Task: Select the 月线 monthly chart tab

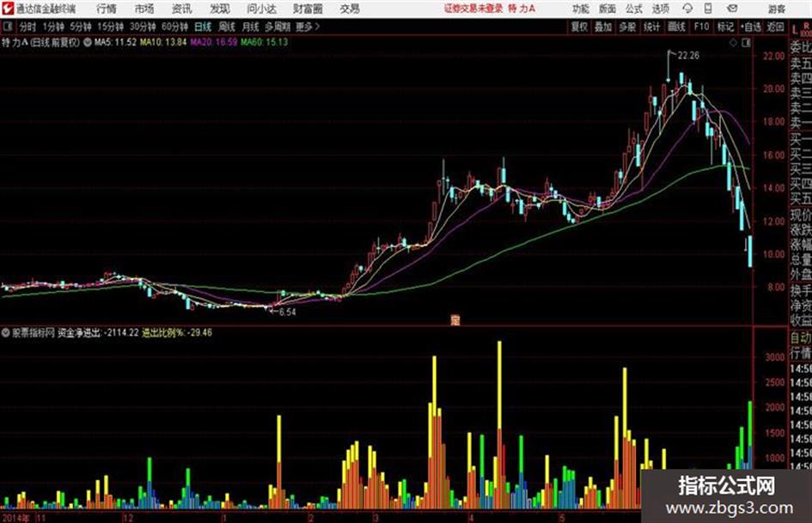Action: pos(251,27)
